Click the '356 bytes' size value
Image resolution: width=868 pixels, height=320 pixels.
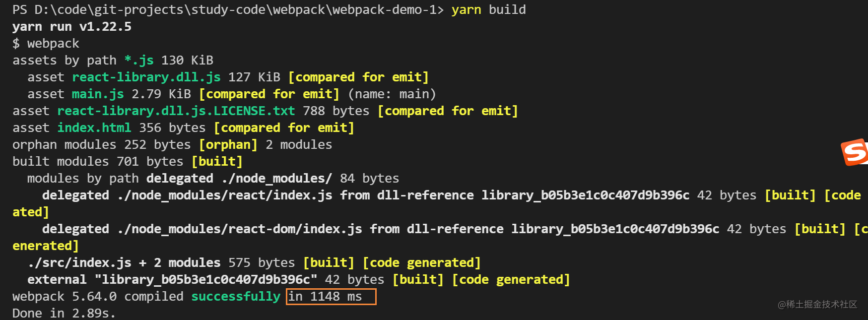[x=172, y=128]
